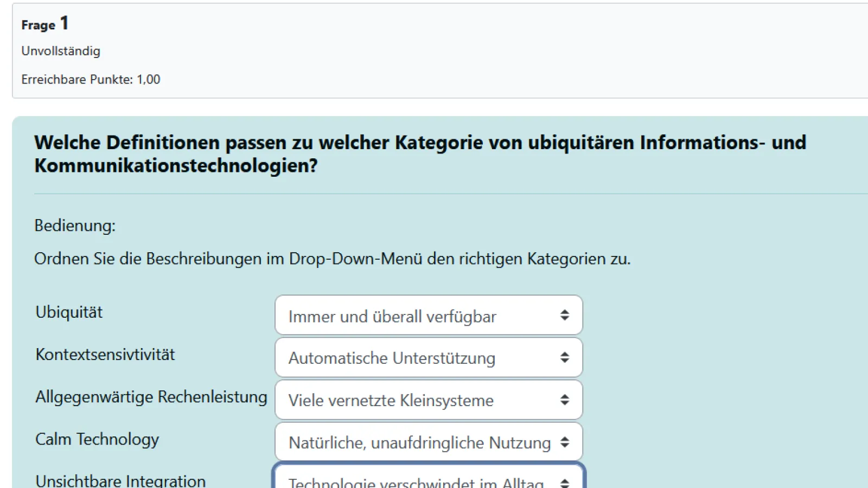Viewport: 868px width, 488px height.
Task: Click the 'Unvollständig' status text
Action: tap(61, 51)
